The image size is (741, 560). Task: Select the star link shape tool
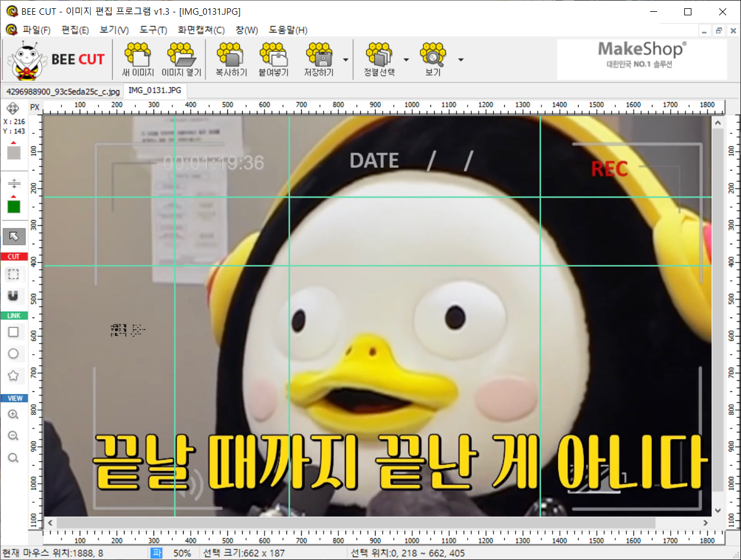pyautogui.click(x=13, y=375)
